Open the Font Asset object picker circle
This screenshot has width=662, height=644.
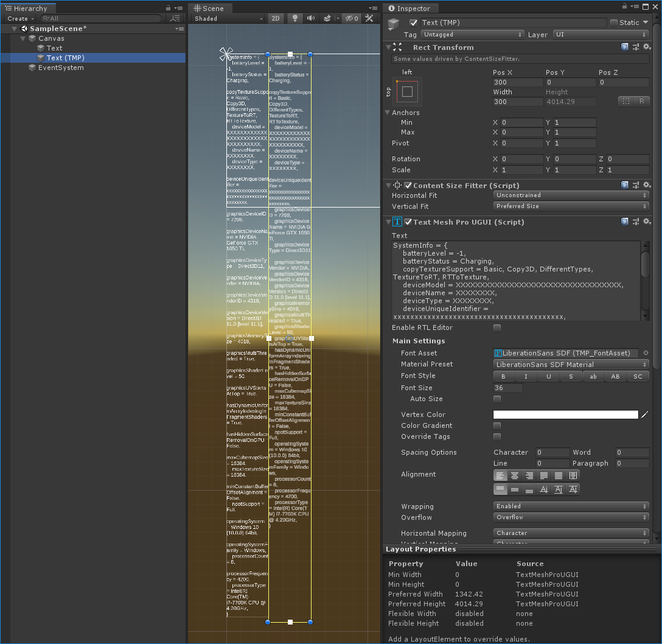pyautogui.click(x=645, y=352)
